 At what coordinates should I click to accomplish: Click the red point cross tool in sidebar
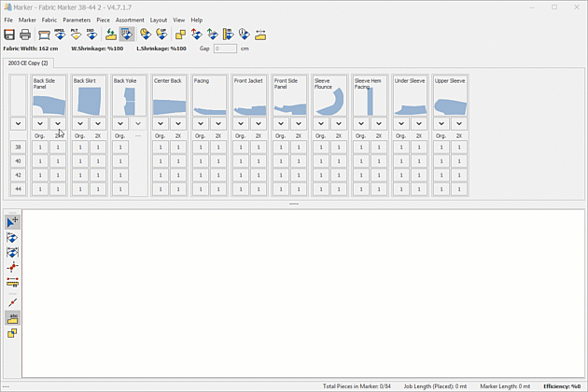(x=13, y=267)
